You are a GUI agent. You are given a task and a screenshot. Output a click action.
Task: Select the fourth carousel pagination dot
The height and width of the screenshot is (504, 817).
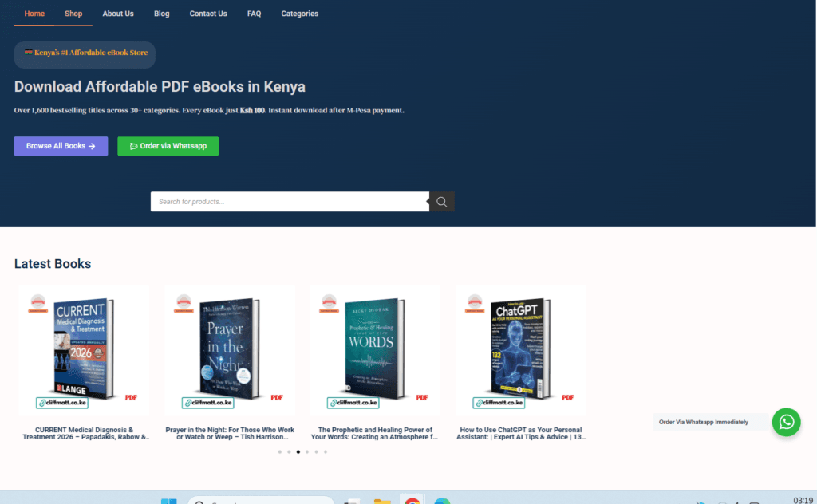click(307, 452)
